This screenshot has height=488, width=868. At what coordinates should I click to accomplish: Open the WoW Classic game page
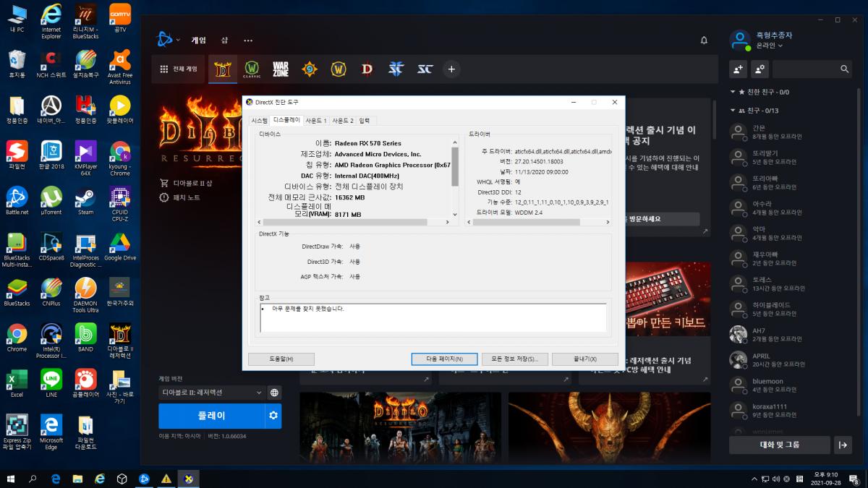tap(251, 69)
